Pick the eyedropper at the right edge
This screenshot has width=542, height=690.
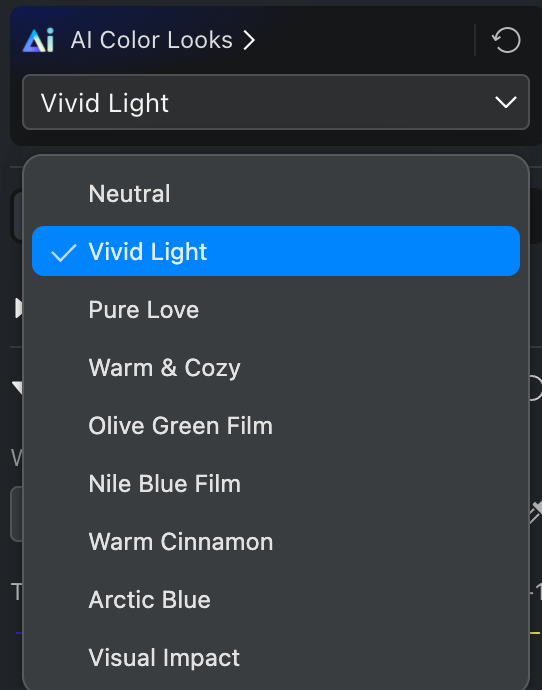pyautogui.click(x=535, y=513)
